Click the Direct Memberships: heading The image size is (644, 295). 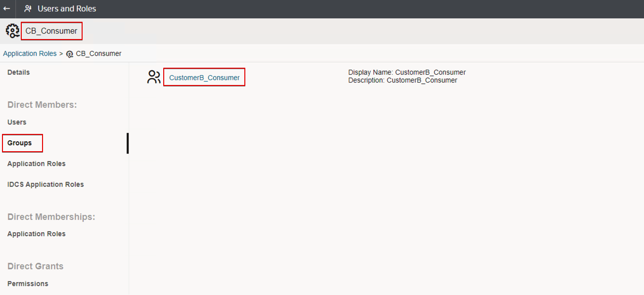pyautogui.click(x=51, y=217)
